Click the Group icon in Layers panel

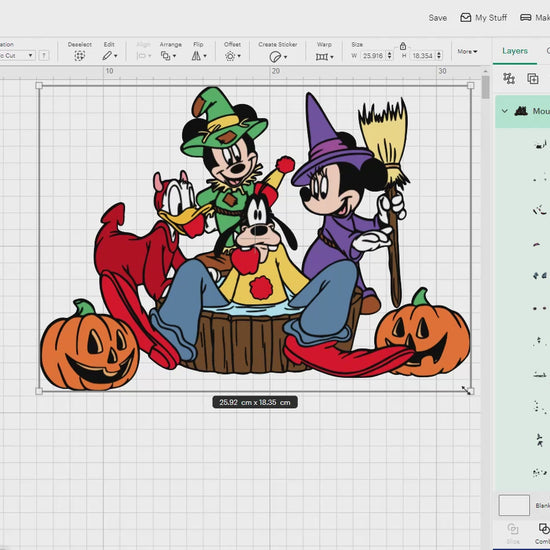(509, 78)
